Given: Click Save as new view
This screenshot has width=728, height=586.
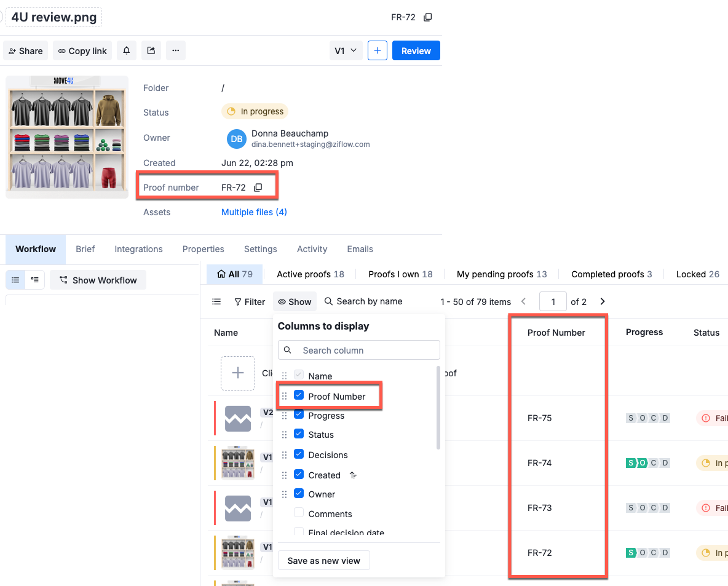Looking at the screenshot, I should (x=323, y=560).
